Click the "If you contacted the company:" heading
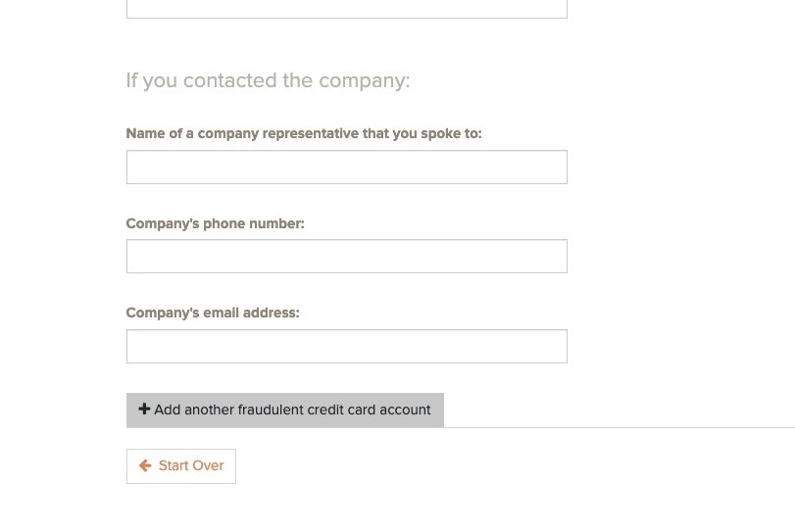 tap(268, 80)
